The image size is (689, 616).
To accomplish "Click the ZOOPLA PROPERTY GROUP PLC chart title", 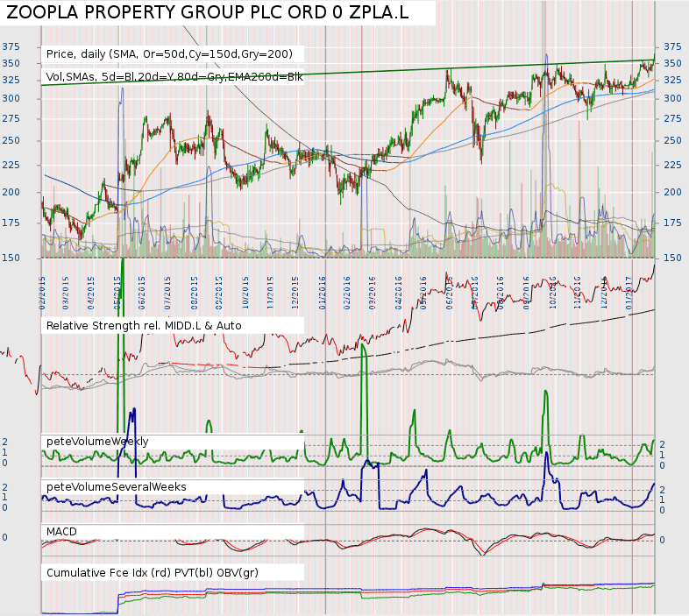I will (x=208, y=12).
